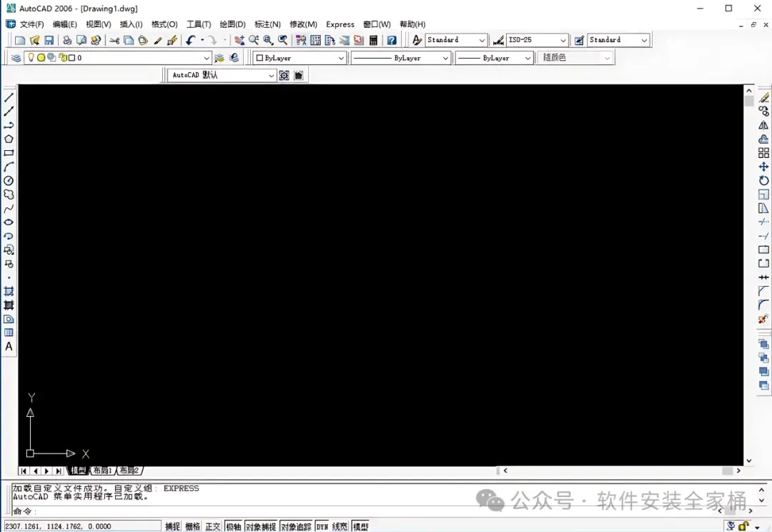The image size is (772, 532).
Task: Toggle DYN dynamic input
Action: [322, 526]
